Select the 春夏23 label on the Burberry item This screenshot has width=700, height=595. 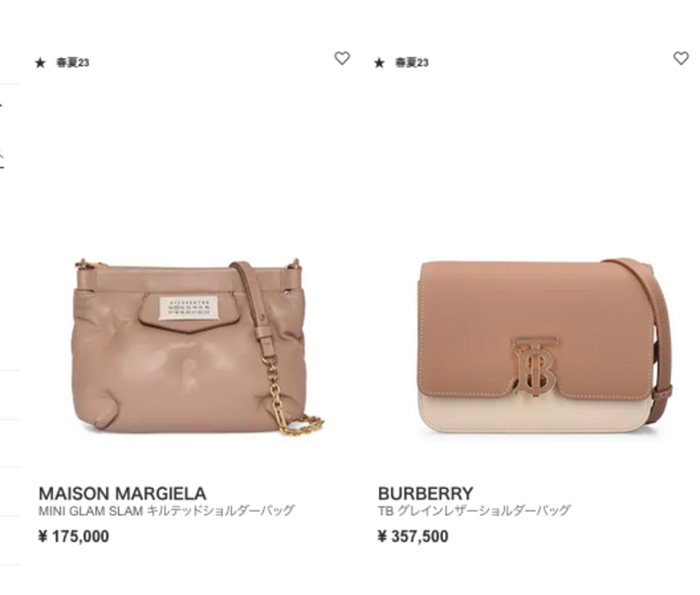pos(411,63)
